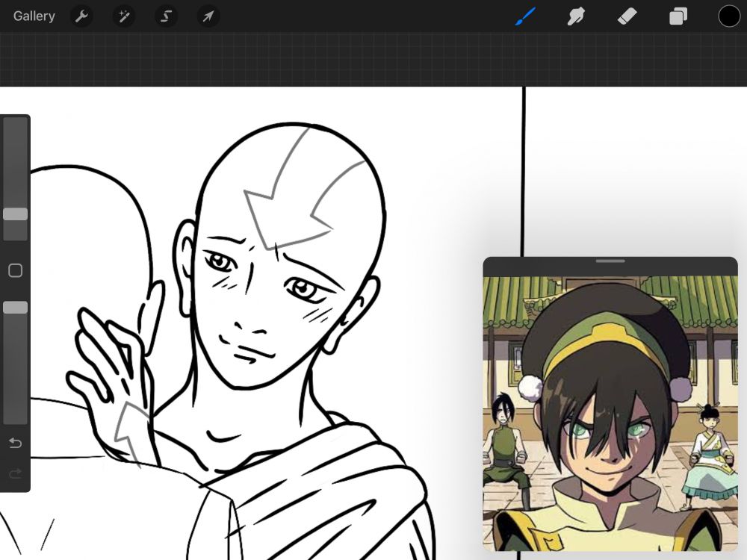The image size is (747, 560).
Task: Click the Toph reference image
Action: click(x=610, y=414)
